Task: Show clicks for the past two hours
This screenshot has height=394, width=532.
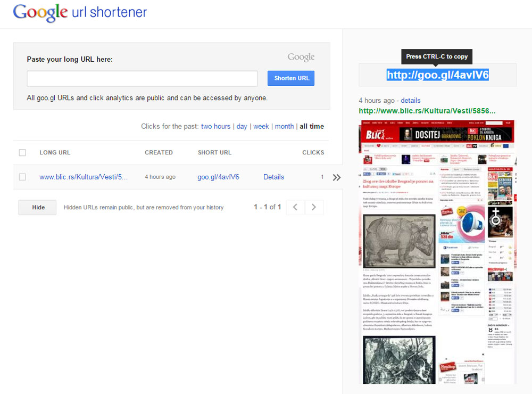Action: pyautogui.click(x=215, y=126)
